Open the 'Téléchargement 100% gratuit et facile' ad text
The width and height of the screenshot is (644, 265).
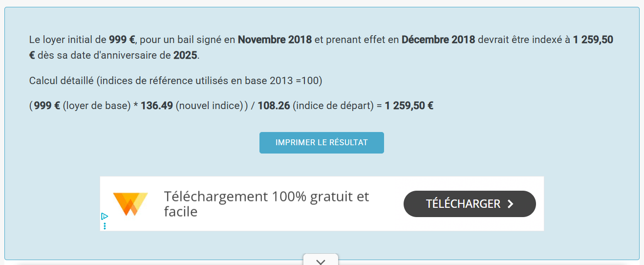tap(266, 204)
